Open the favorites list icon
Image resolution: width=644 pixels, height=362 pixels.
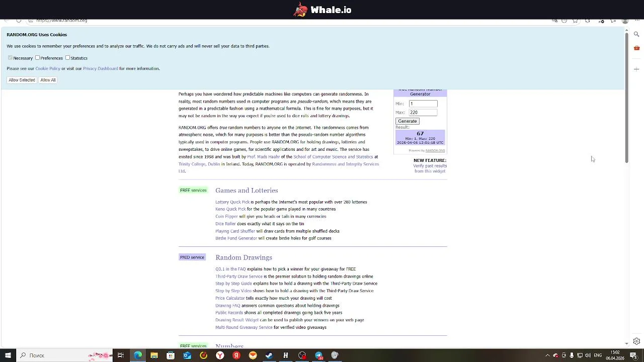tap(613, 21)
